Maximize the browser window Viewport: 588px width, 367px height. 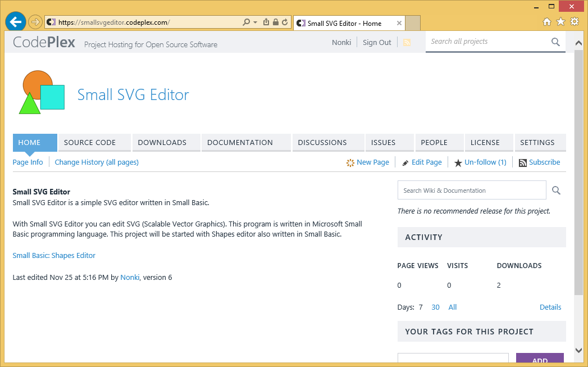coord(551,6)
